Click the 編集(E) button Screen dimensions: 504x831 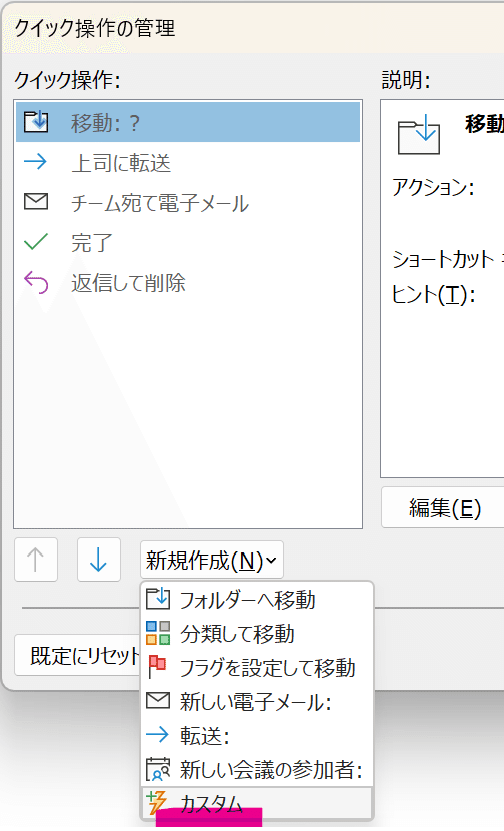[x=444, y=508]
